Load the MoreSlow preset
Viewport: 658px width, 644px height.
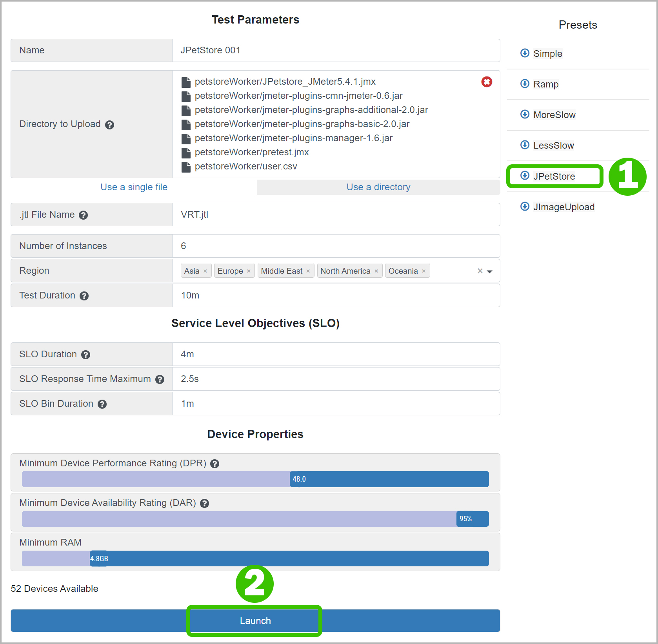(x=554, y=115)
